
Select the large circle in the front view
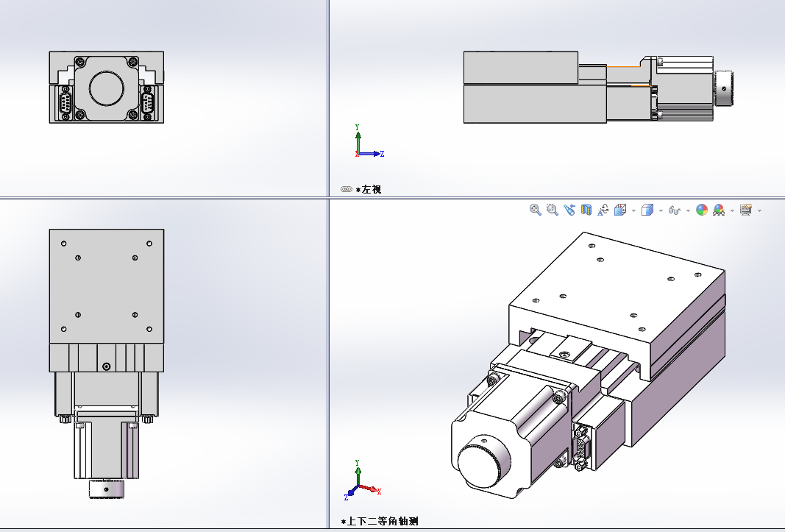click(107, 88)
